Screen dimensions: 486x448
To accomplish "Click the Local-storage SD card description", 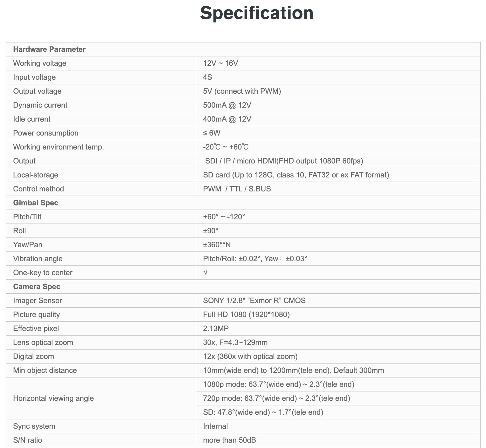I will 296,175.
